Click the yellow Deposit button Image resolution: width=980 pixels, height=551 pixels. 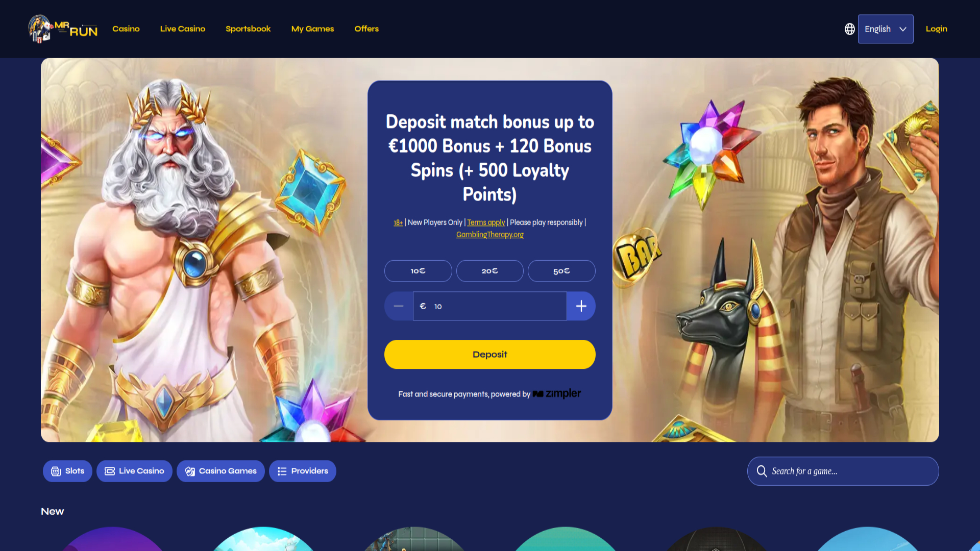pyautogui.click(x=490, y=355)
